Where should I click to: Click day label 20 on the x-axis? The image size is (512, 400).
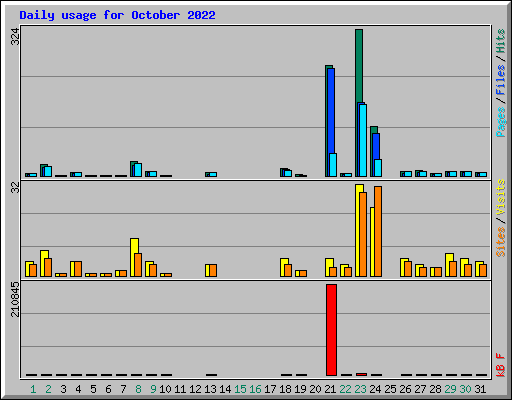pos(315,389)
